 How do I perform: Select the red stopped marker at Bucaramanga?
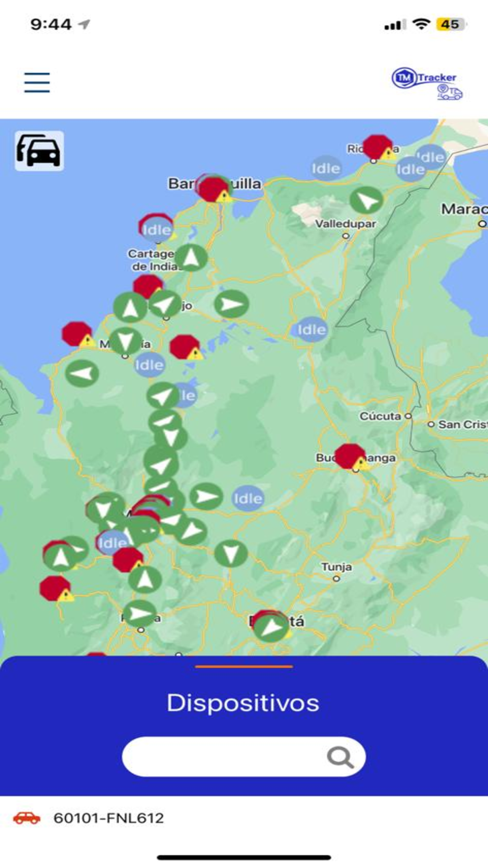coord(350,456)
